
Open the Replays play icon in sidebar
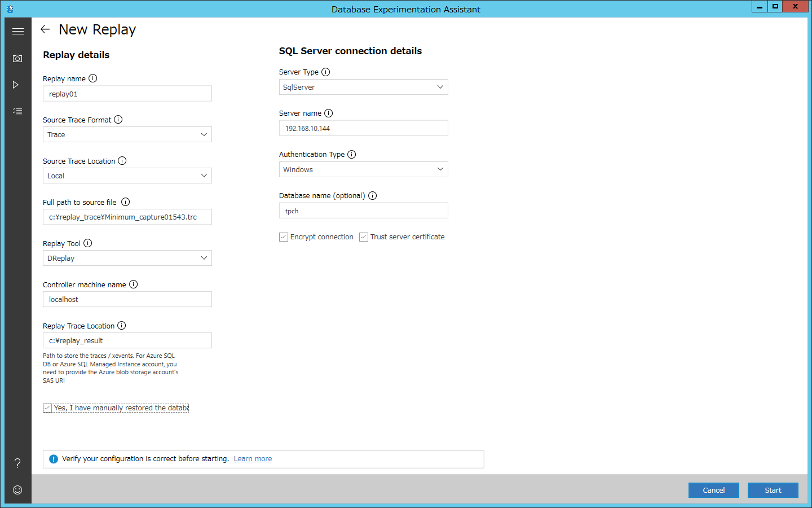[x=16, y=85]
